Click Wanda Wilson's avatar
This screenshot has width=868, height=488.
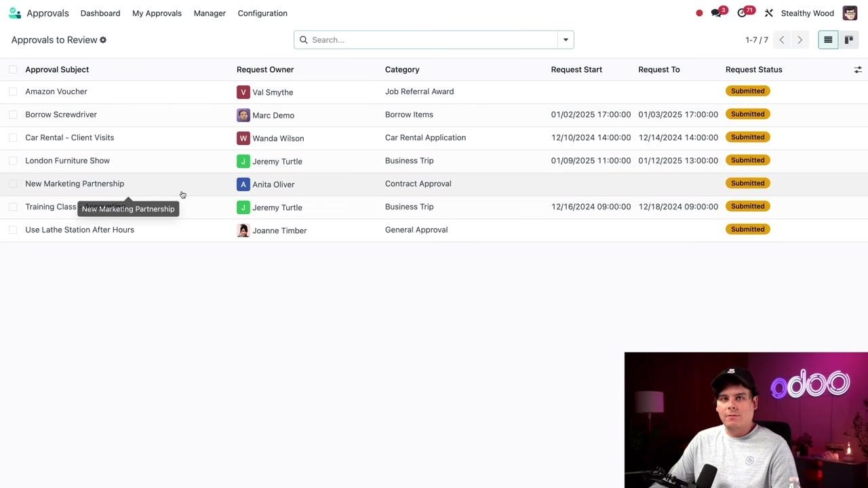tap(243, 138)
